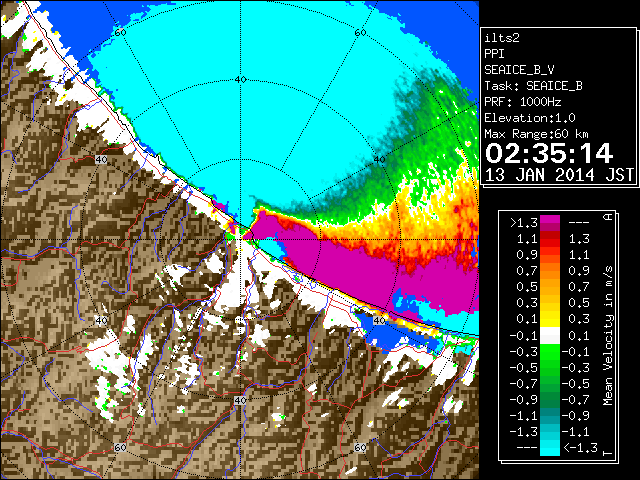Select the "PRF: 1000Hz" value
Viewport: 640px width, 480px height.
[x=523, y=102]
